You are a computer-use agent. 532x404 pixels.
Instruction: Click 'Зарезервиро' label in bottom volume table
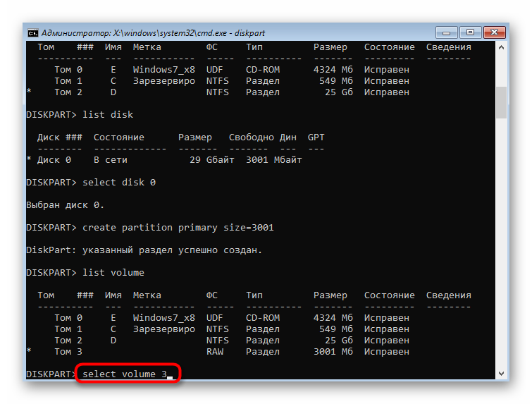coord(164,329)
